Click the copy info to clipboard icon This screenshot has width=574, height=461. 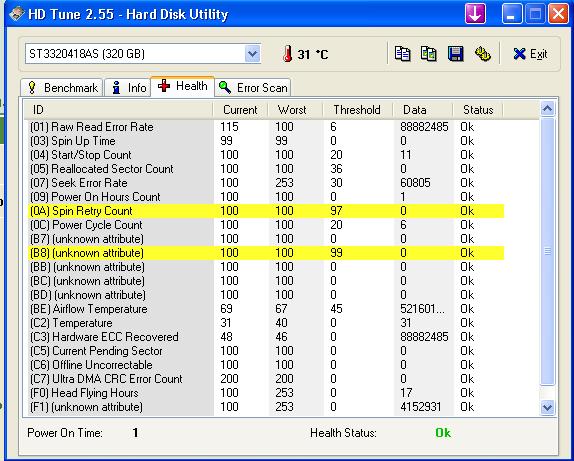(402, 54)
